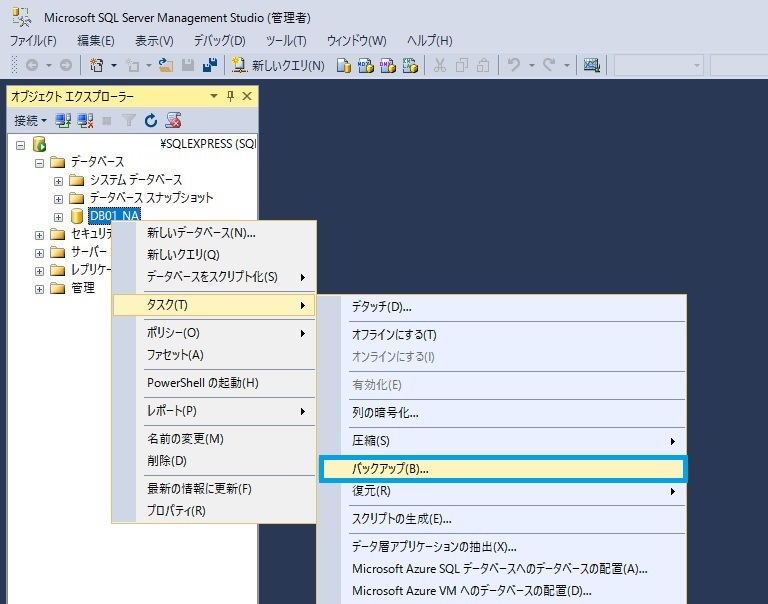Click the XMLA query icon
The height and width of the screenshot is (604, 768).
tap(410, 65)
